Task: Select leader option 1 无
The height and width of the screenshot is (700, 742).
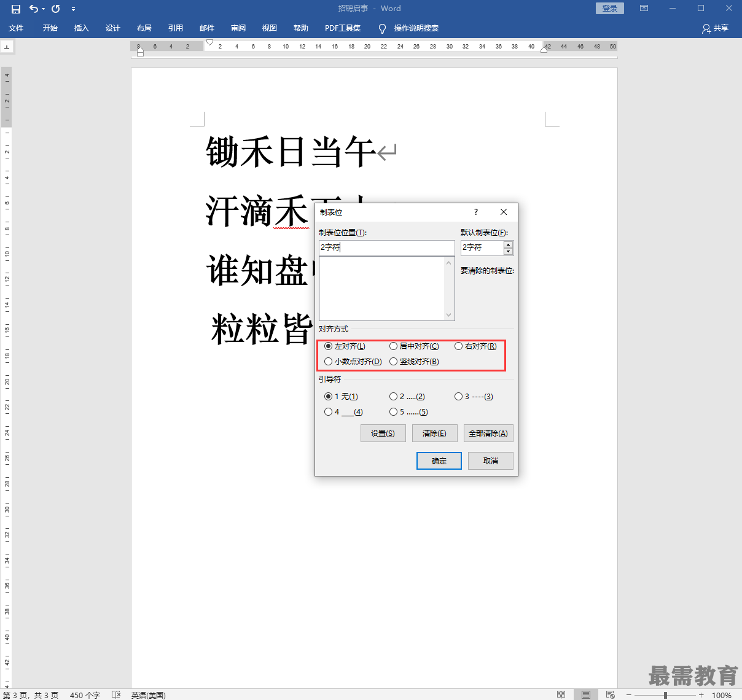Action: [328, 397]
